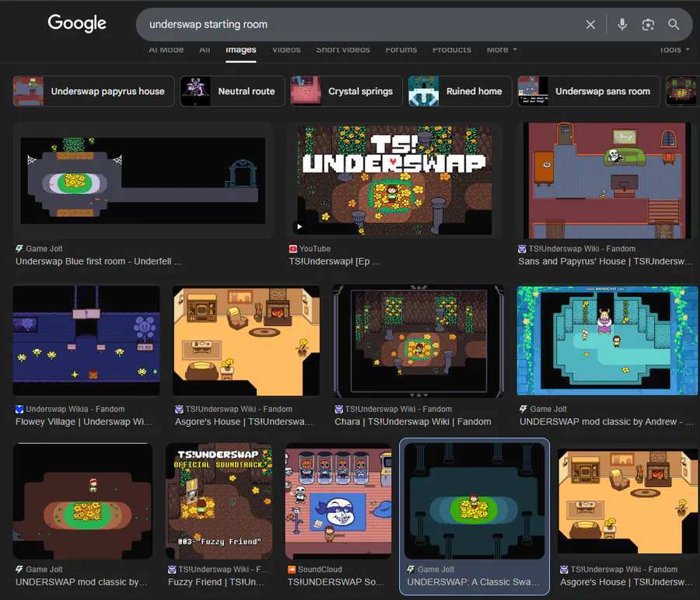Select Neutral route filter chip
700x600 pixels.
point(232,91)
